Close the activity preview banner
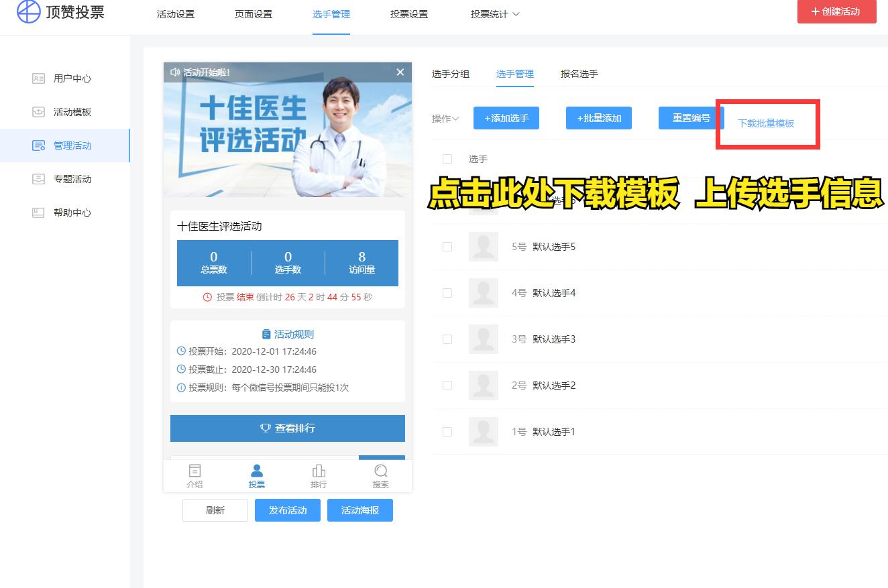 coord(400,72)
